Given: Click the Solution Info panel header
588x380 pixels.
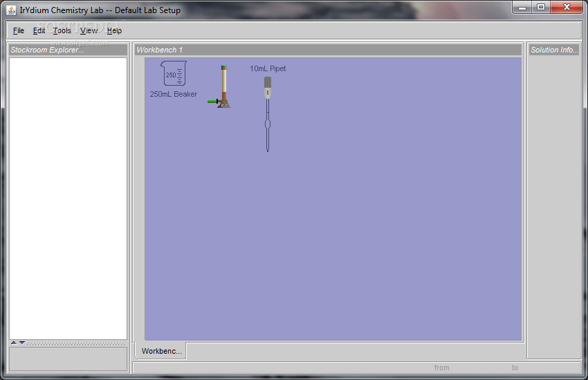Looking at the screenshot, I should [x=554, y=50].
